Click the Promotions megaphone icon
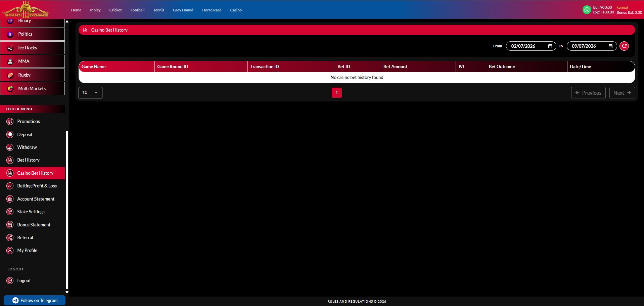 [10, 121]
